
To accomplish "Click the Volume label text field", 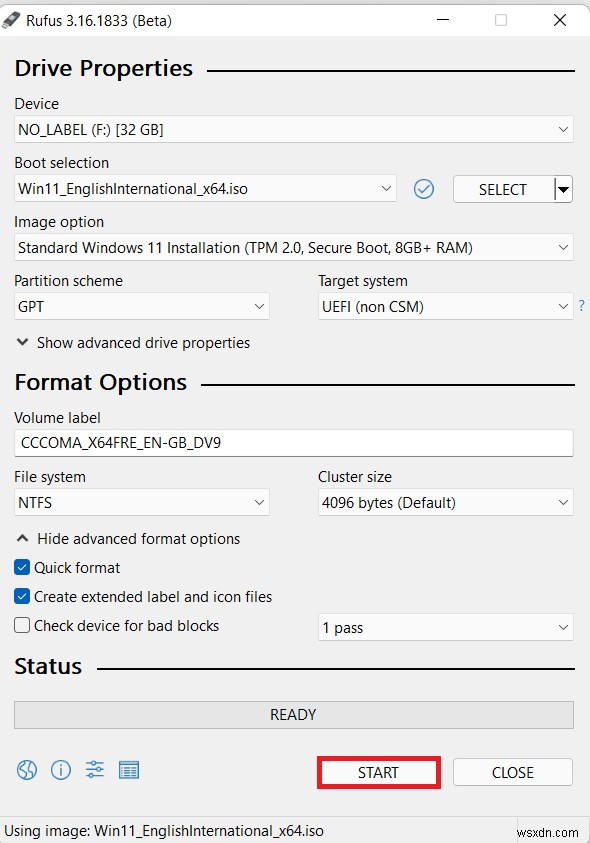I will pos(293,442).
